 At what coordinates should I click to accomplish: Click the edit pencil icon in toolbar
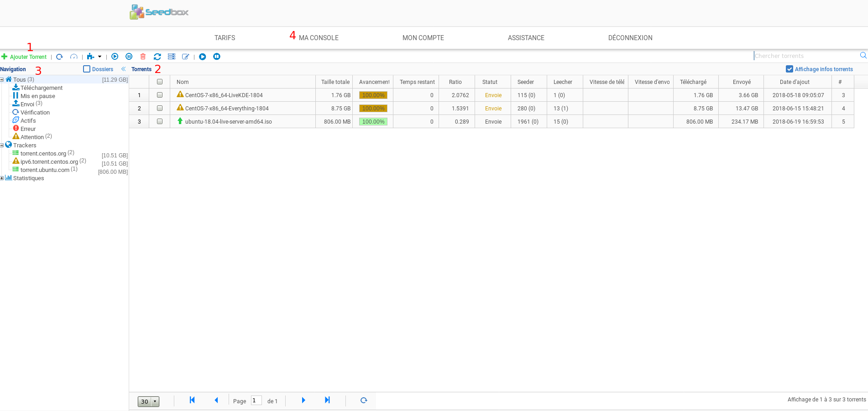pyautogui.click(x=185, y=57)
